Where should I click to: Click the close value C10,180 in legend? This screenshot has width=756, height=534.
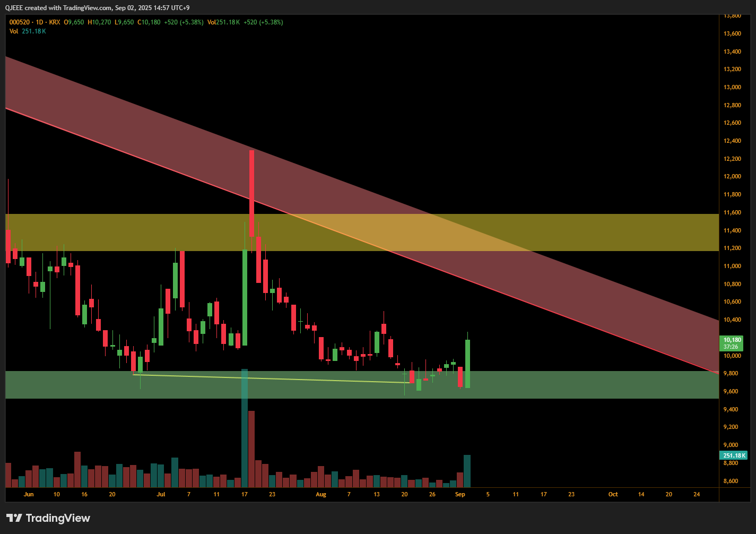(149, 22)
